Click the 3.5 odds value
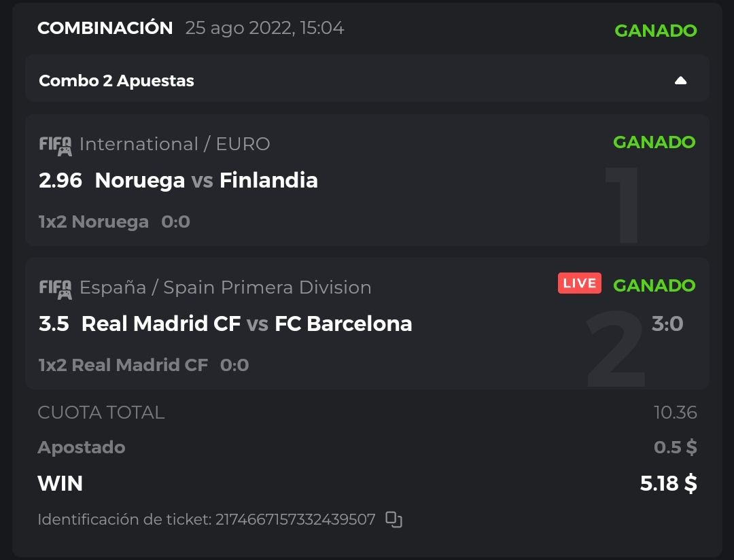Image resolution: width=734 pixels, height=560 pixels. click(x=54, y=323)
